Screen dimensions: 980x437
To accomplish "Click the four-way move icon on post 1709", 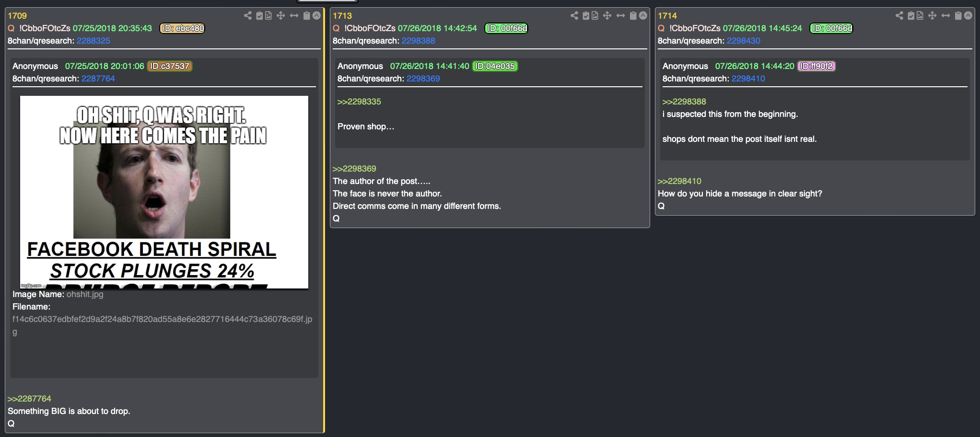I will tap(281, 16).
